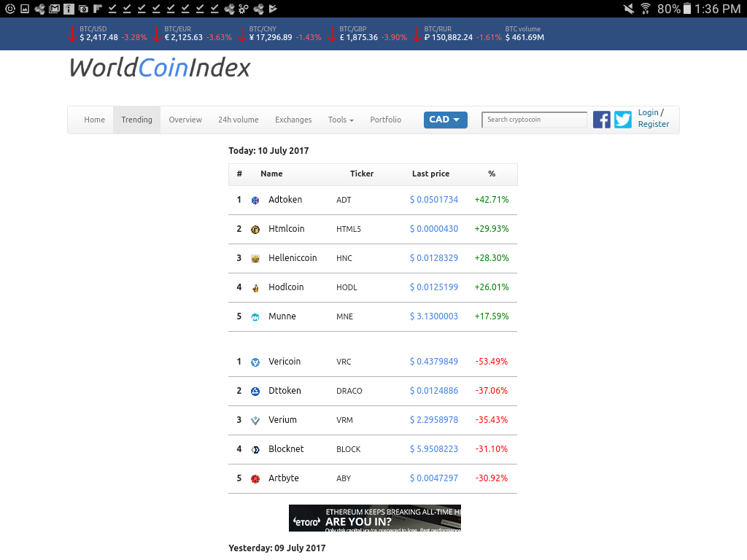Click the Blocknet coin icon
The height and width of the screenshot is (560, 747).
pos(255,449)
